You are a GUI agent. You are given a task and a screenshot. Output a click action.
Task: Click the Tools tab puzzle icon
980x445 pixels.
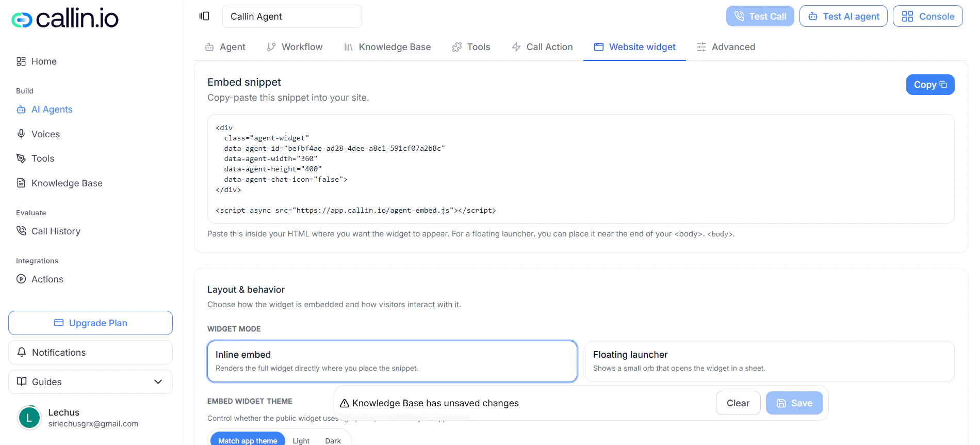pos(457,47)
